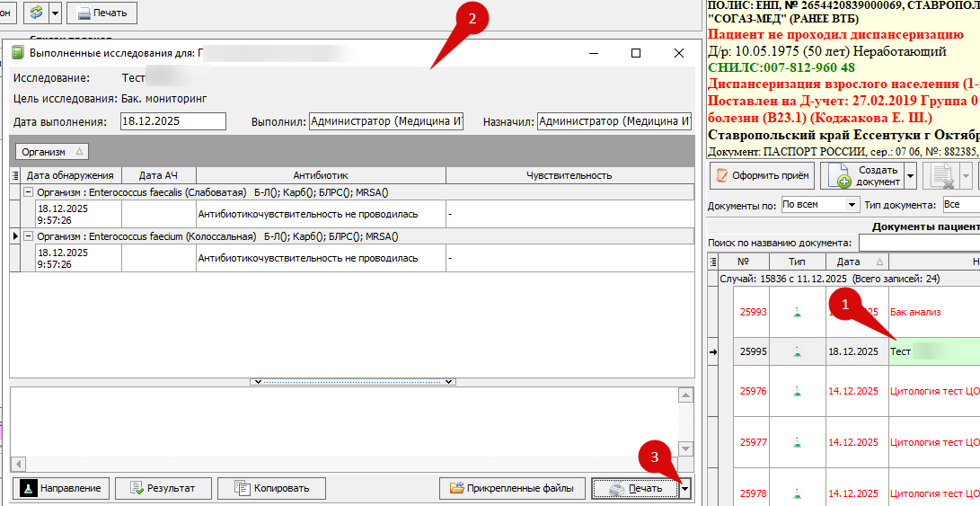Viewport: 980px width, 506px height.
Task: Sort by the Антибиотик column header
Action: [x=321, y=175]
